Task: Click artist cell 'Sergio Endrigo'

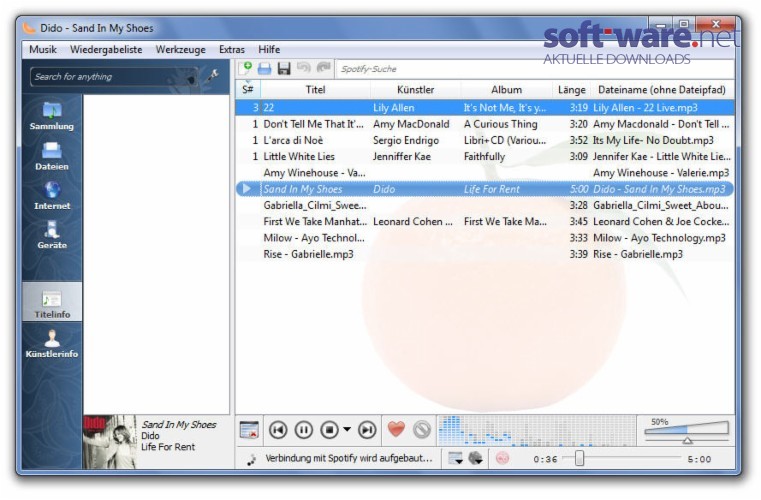Action: (x=406, y=140)
